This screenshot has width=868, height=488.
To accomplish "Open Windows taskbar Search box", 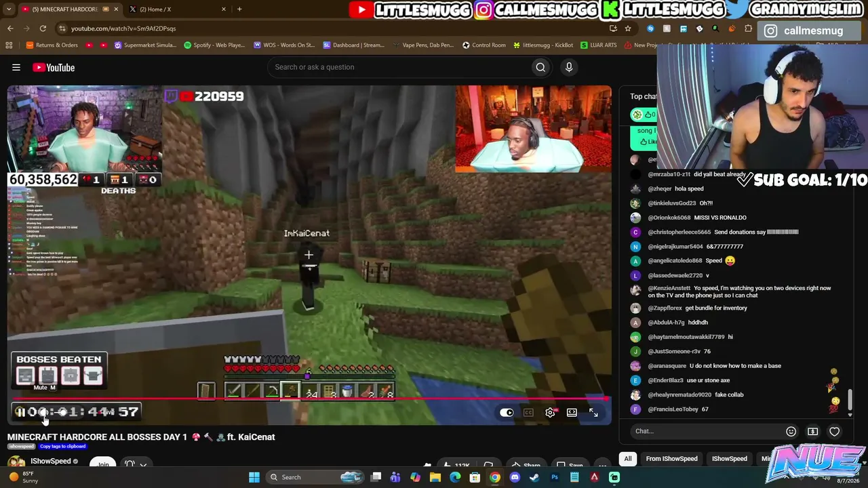I will pos(315,477).
